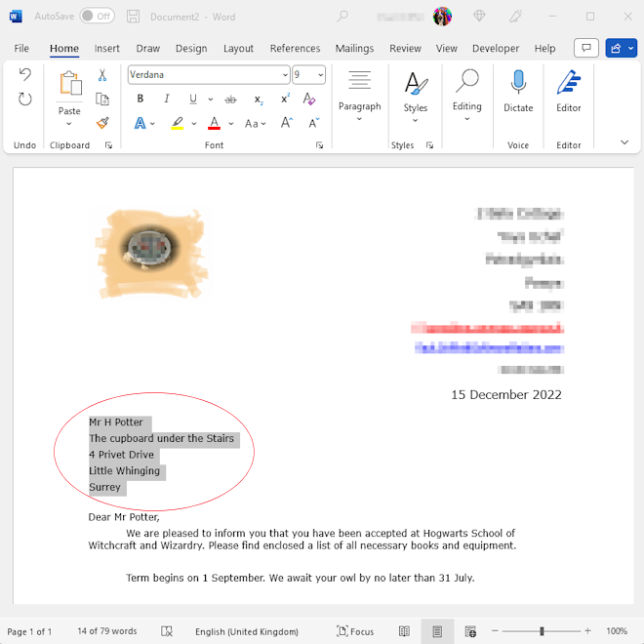Cut selection with scissors icon

tap(102, 75)
